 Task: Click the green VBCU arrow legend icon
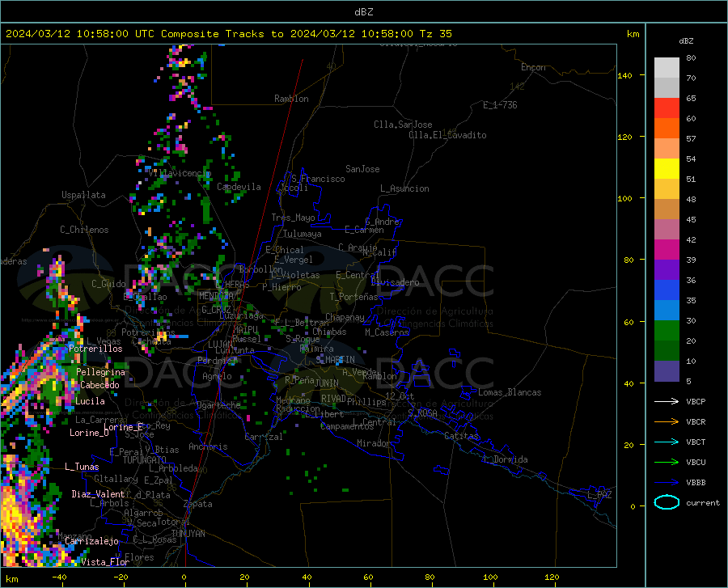(x=667, y=462)
